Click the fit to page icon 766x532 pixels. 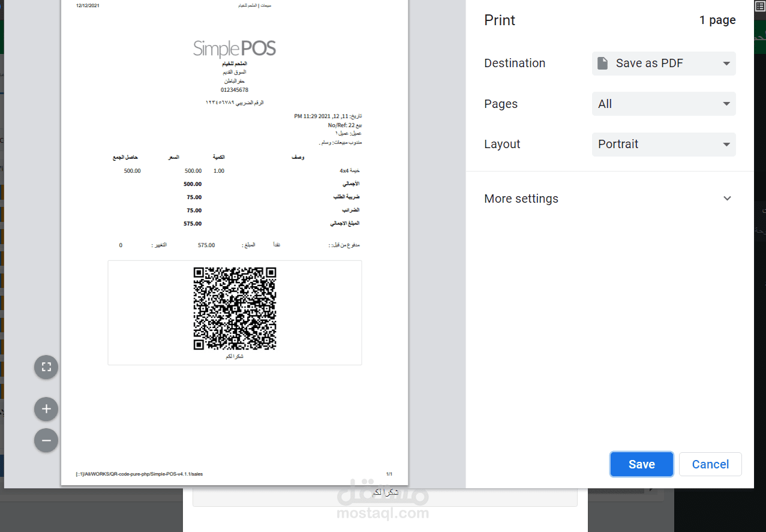[x=46, y=367]
